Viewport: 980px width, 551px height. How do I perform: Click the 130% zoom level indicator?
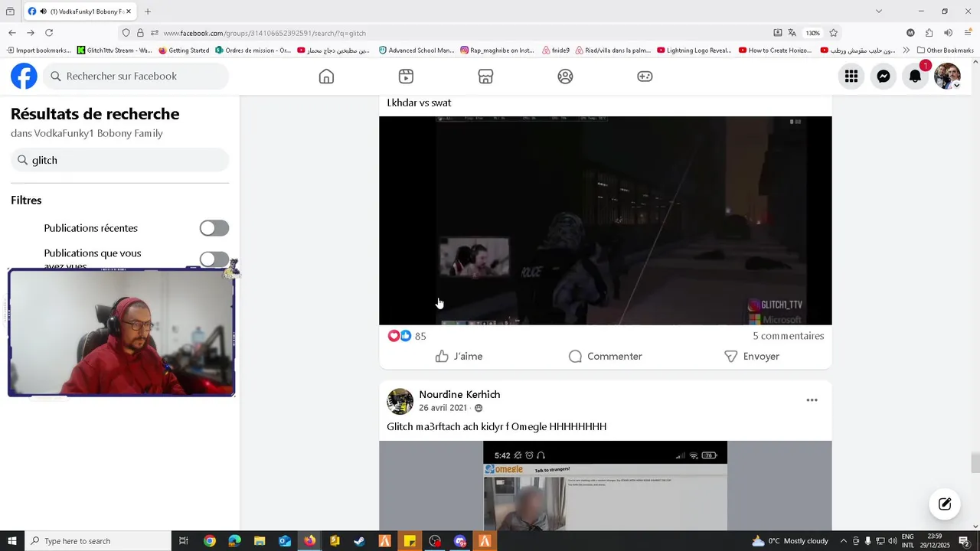pyautogui.click(x=812, y=33)
